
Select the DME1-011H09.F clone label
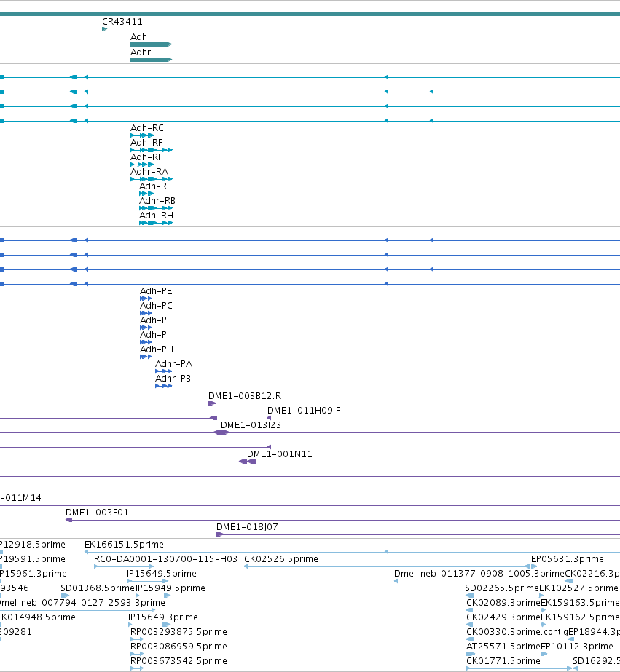304,410
